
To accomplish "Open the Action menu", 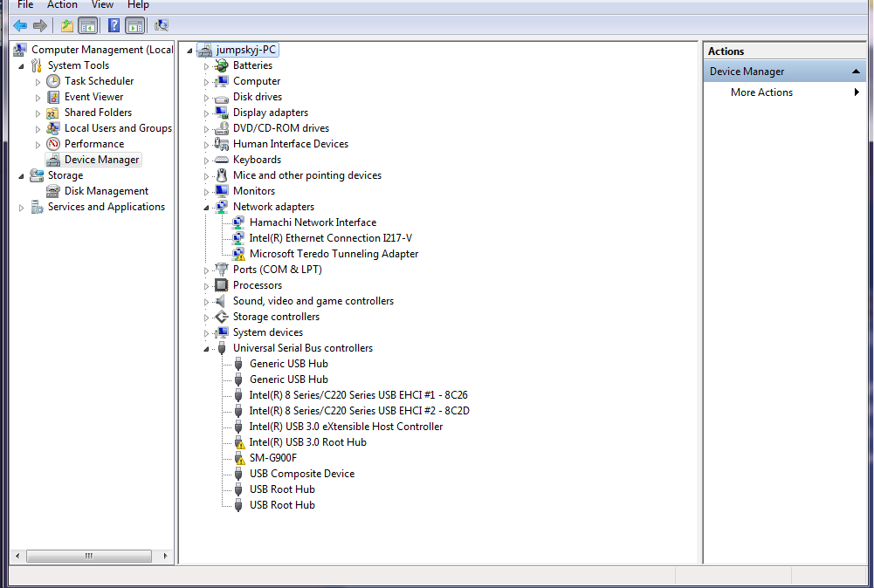I will coord(62,4).
